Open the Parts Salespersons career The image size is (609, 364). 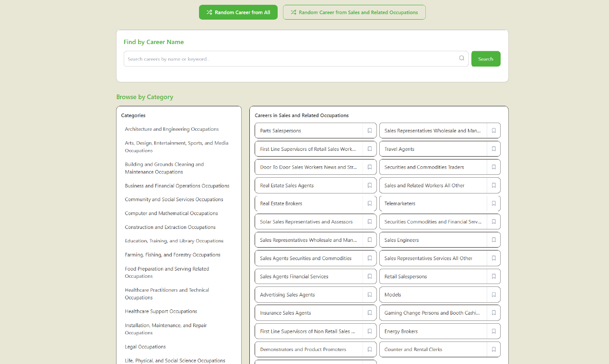tap(309, 131)
